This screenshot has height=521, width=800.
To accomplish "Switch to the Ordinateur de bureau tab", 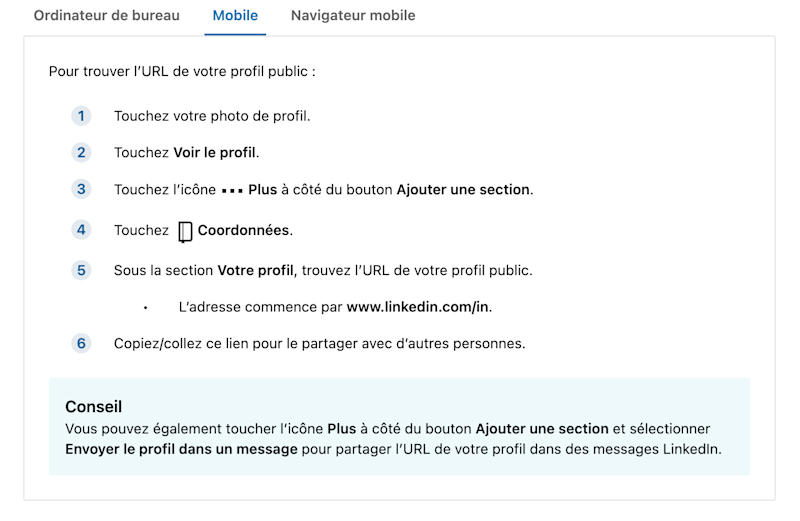I will 107,16.
